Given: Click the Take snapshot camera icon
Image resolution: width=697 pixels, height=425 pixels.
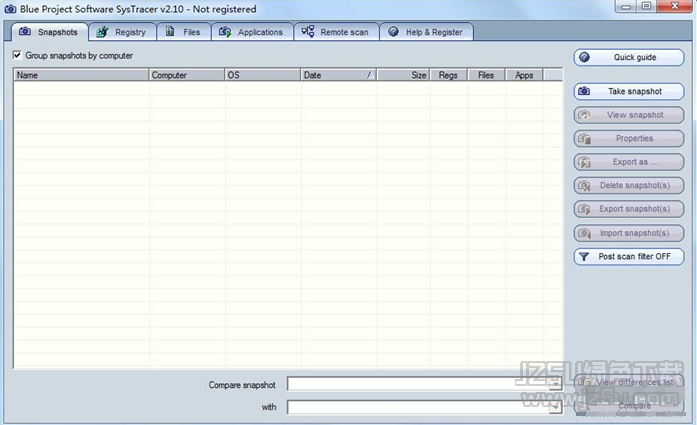Looking at the screenshot, I should tap(584, 91).
